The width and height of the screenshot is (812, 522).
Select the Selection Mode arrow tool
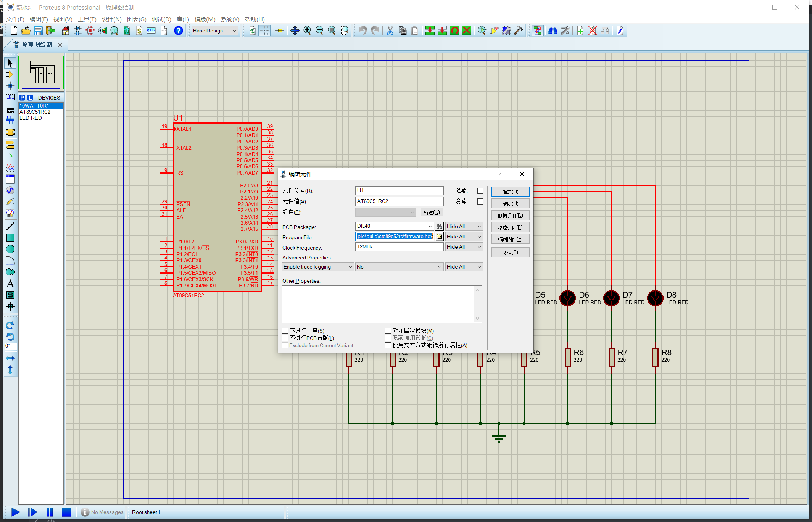10,63
